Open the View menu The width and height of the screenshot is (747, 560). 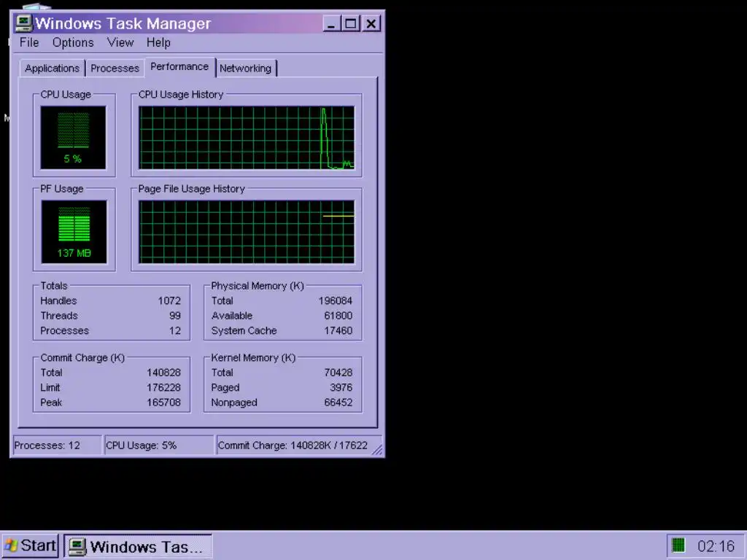[120, 42]
